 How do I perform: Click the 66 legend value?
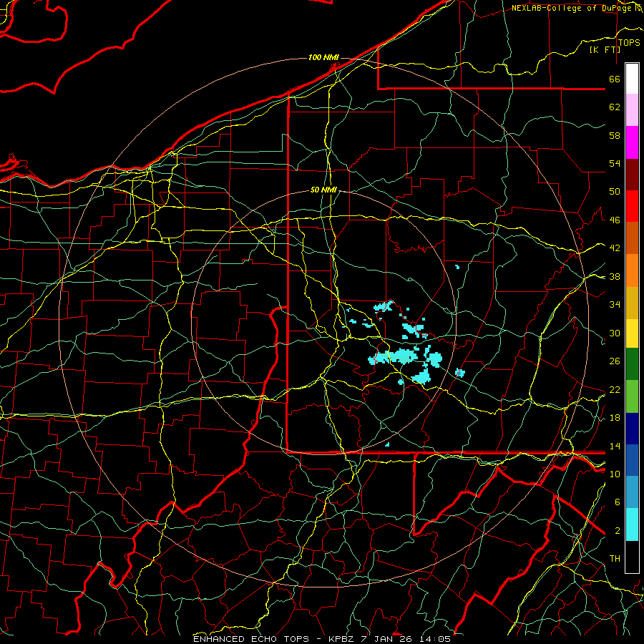[615, 79]
